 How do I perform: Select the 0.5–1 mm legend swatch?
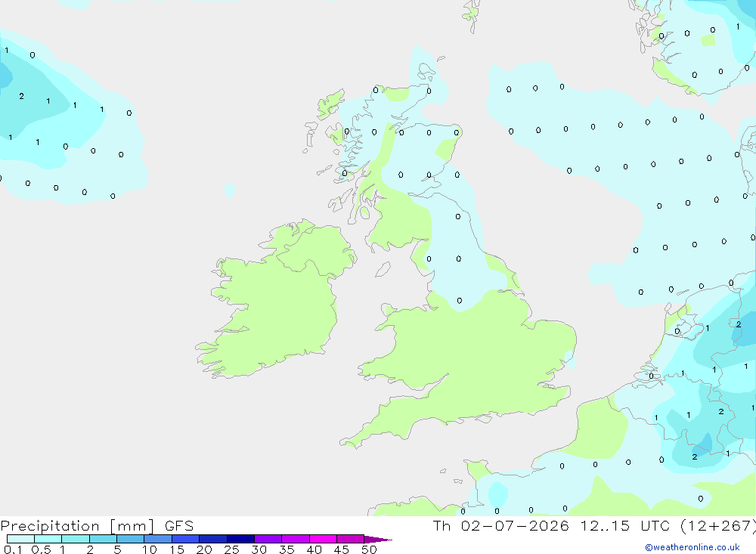pos(48,539)
